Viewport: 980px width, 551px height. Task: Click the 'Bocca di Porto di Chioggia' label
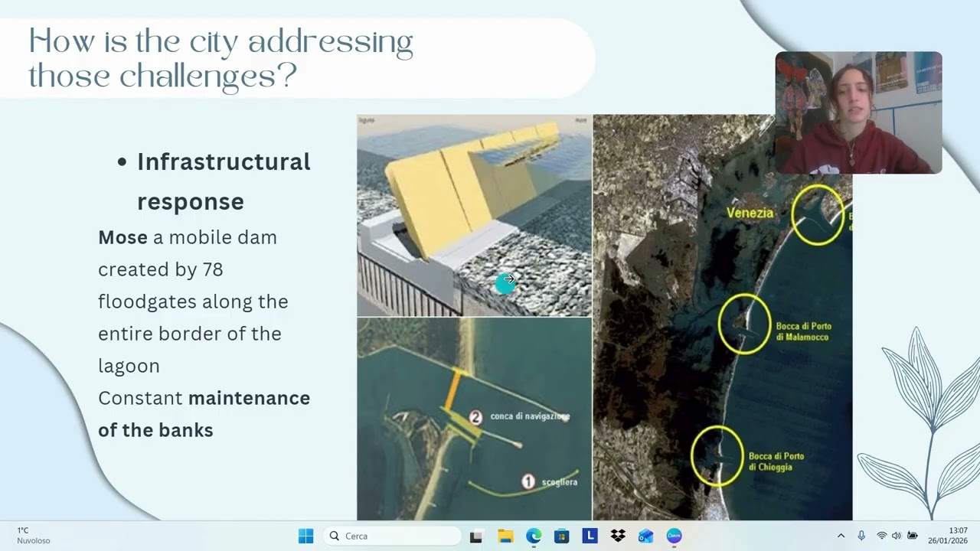coord(776,461)
